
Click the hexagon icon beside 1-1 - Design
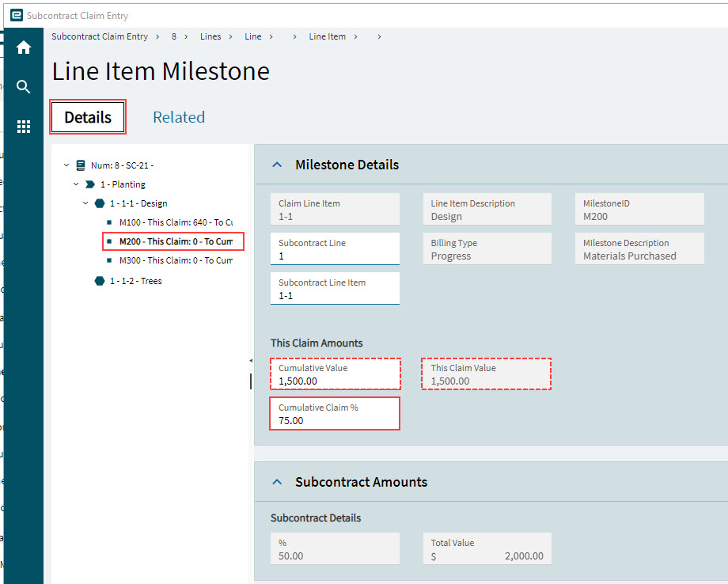pos(100,203)
